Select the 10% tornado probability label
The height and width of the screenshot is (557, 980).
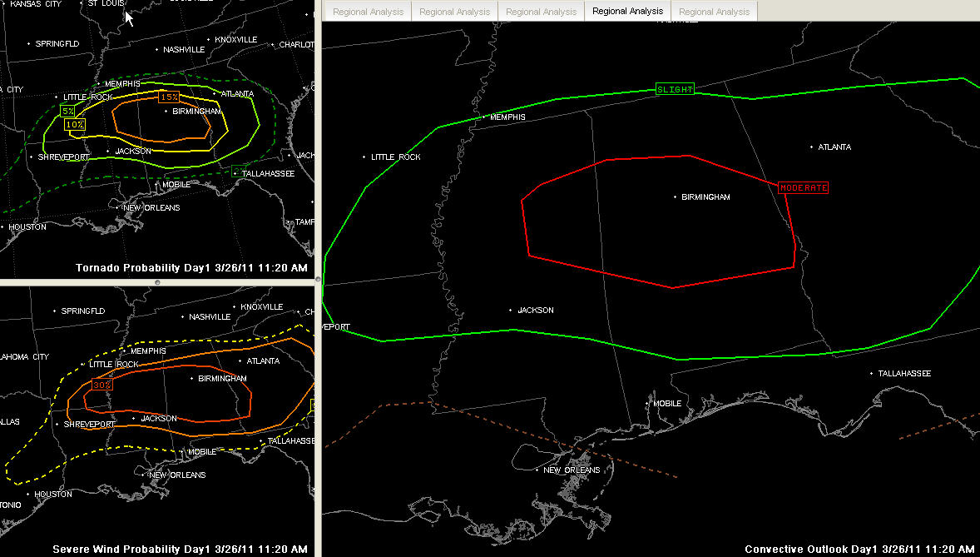point(75,124)
